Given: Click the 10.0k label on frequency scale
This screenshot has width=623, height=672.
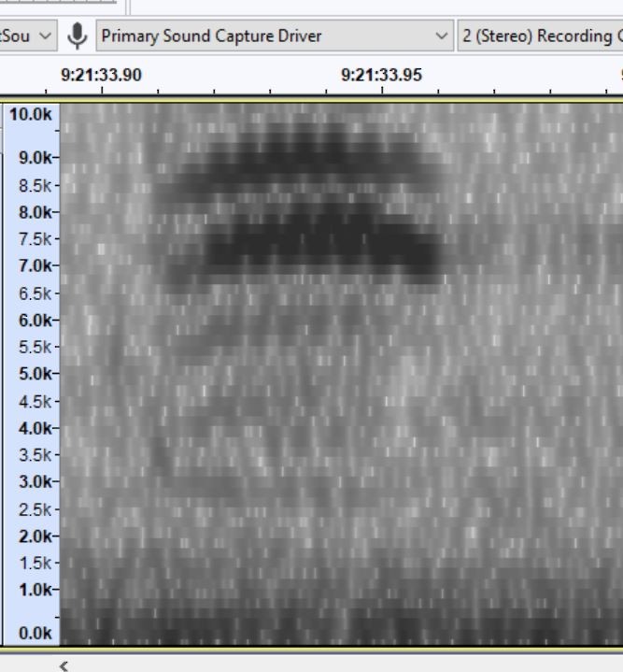Looking at the screenshot, I should pos(31,115).
